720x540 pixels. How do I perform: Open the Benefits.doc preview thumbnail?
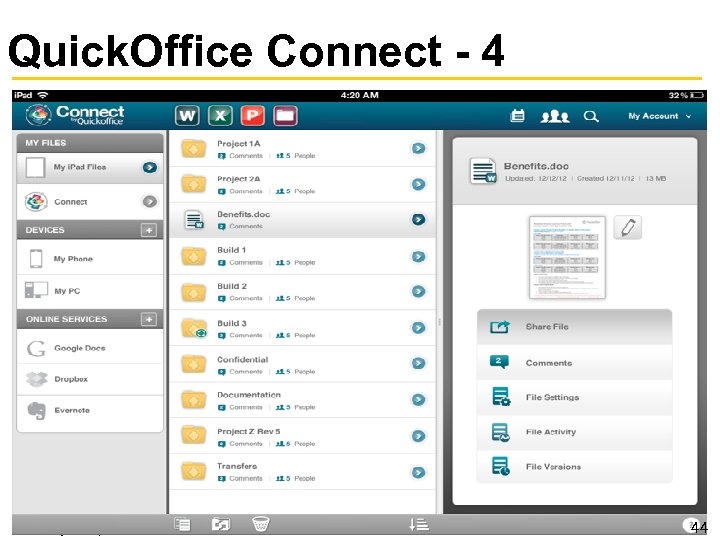point(567,257)
